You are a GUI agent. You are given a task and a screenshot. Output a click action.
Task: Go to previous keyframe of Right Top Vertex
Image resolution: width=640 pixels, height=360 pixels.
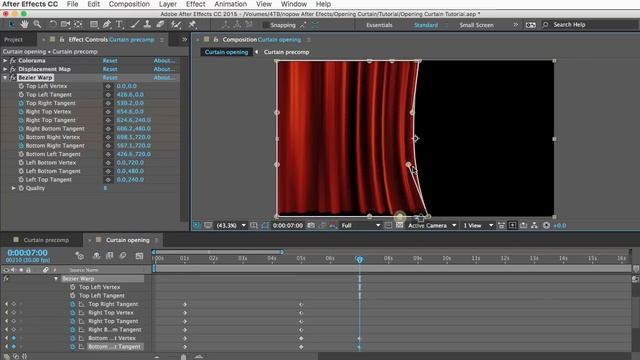coord(6,313)
